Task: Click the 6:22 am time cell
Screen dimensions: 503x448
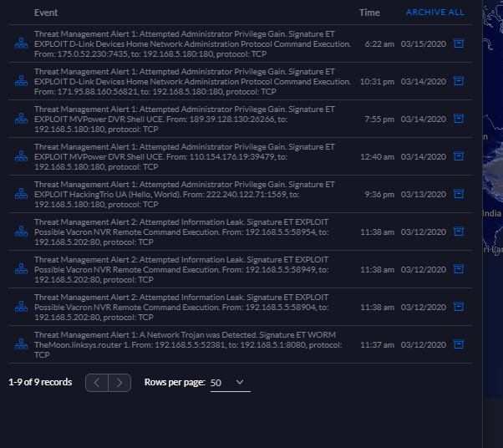Action: pyautogui.click(x=379, y=43)
